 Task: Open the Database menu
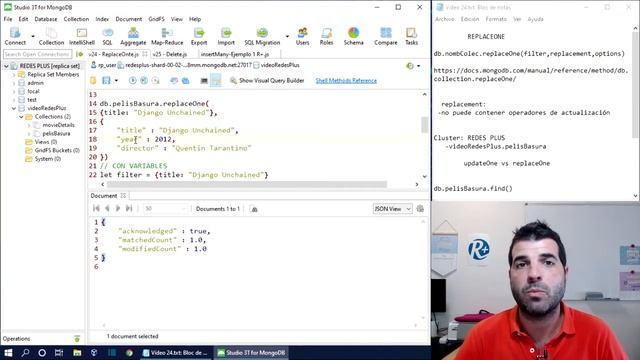46,19
